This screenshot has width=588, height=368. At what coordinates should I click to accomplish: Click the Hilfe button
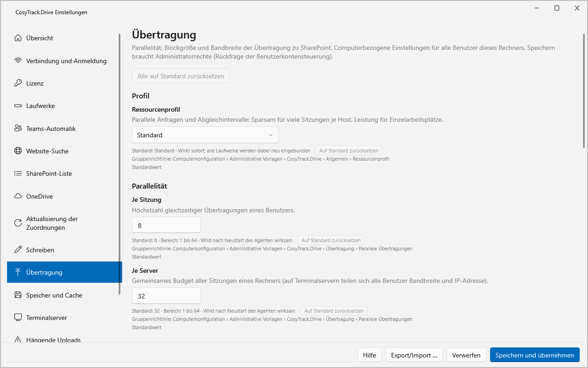coord(370,355)
